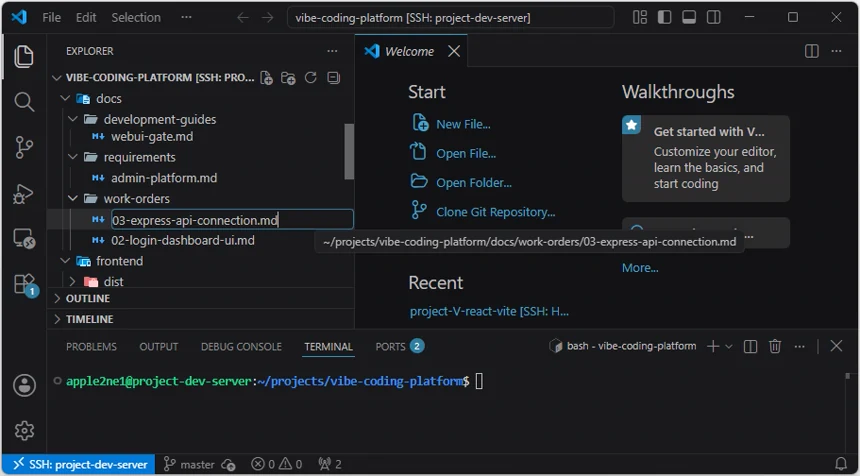This screenshot has width=860, height=476.
Task: Collapse the requirements folder
Action: click(x=73, y=157)
